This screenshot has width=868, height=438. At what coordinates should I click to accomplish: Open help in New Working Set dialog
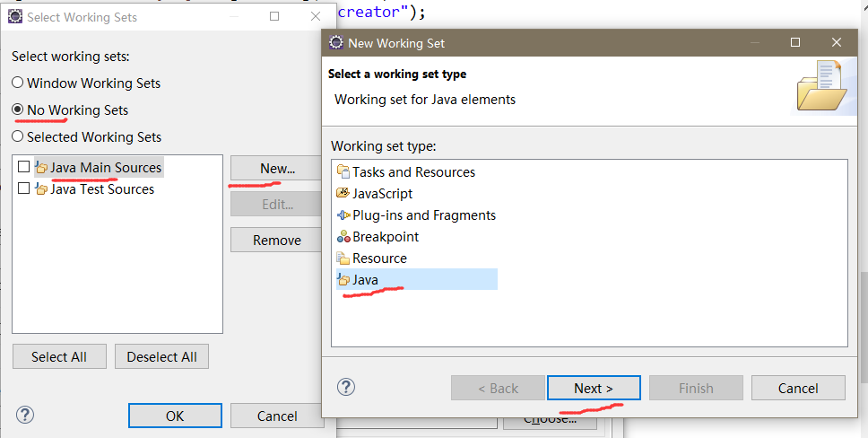pos(346,387)
